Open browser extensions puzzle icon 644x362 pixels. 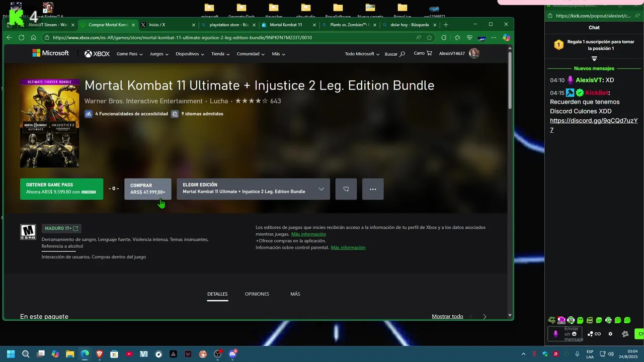point(444,38)
